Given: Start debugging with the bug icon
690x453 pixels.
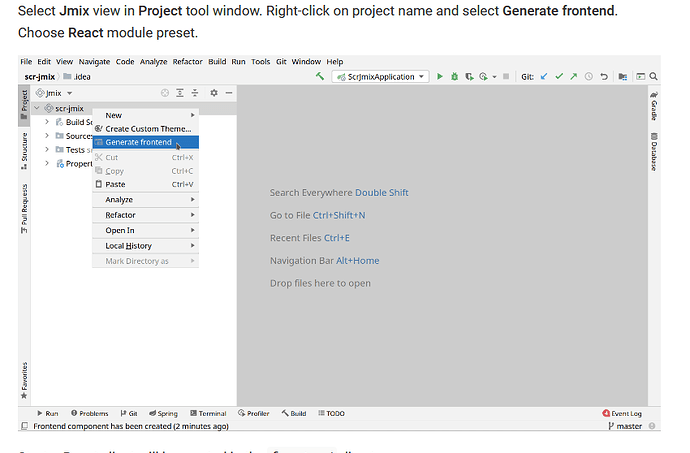Looking at the screenshot, I should 455,77.
